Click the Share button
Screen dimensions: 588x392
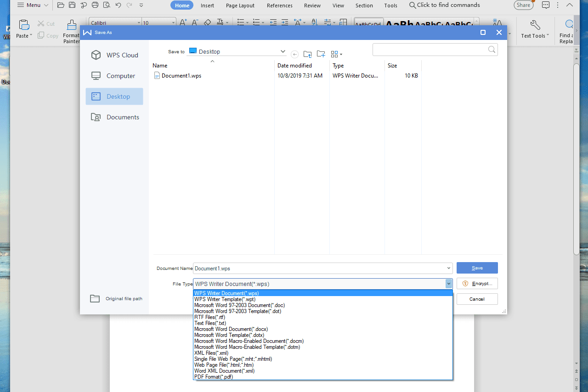pos(523,5)
